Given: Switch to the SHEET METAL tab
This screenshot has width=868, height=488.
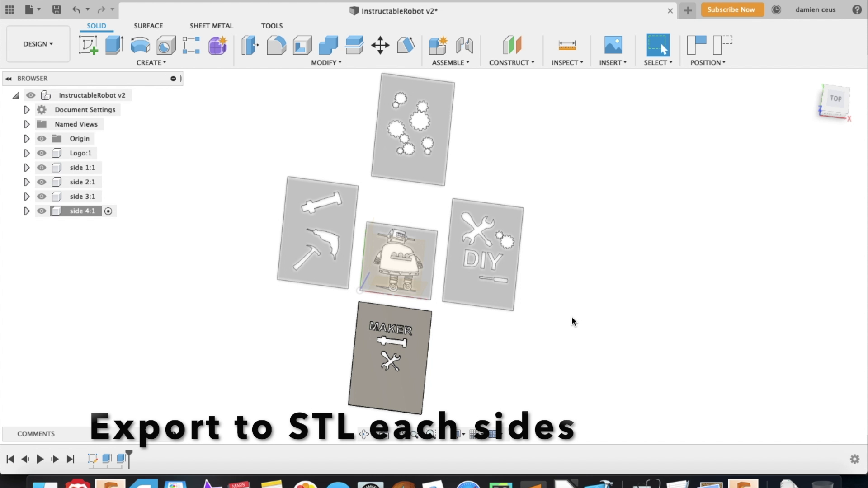Looking at the screenshot, I should pos(211,26).
